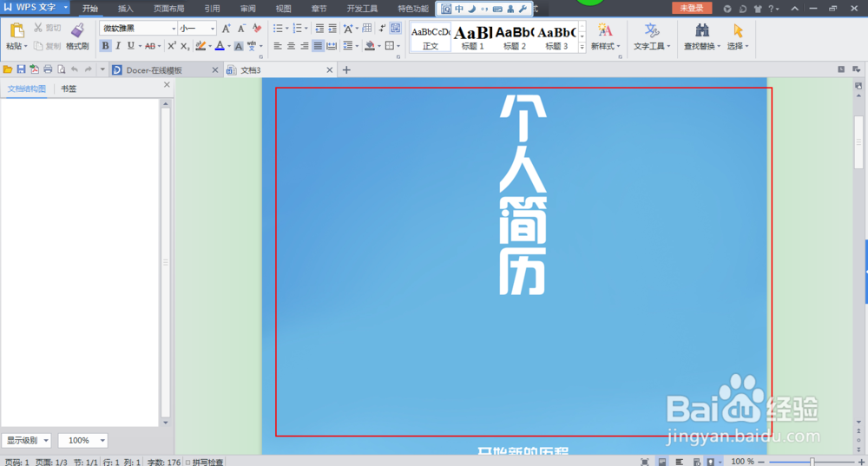Open the Insert ribbon tab
This screenshot has width=868, height=466.
tap(126, 9)
